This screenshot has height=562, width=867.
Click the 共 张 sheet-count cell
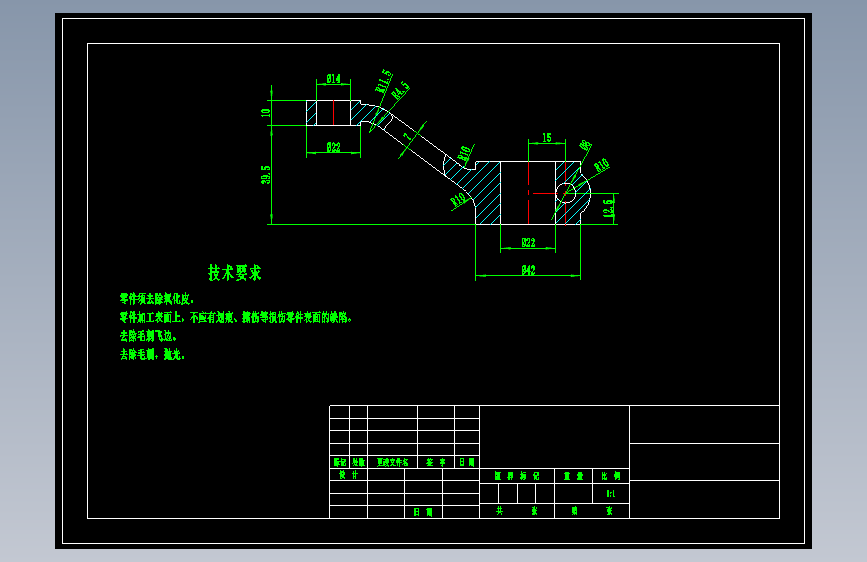click(x=517, y=511)
